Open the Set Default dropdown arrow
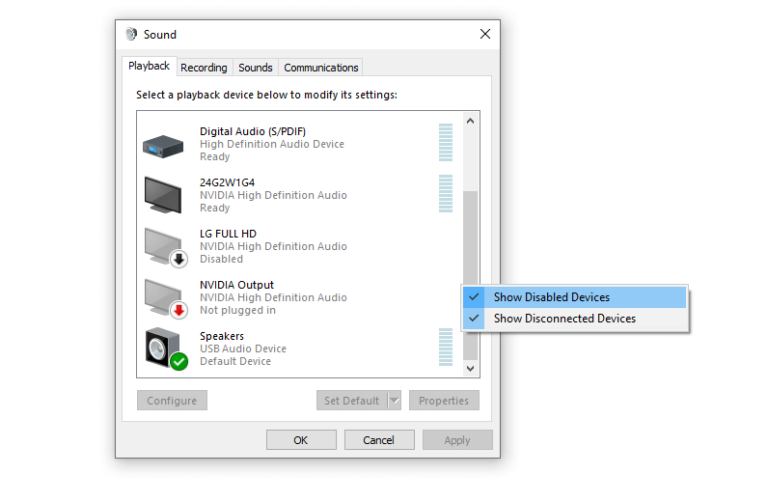The width and height of the screenshot is (768, 502). (x=394, y=401)
